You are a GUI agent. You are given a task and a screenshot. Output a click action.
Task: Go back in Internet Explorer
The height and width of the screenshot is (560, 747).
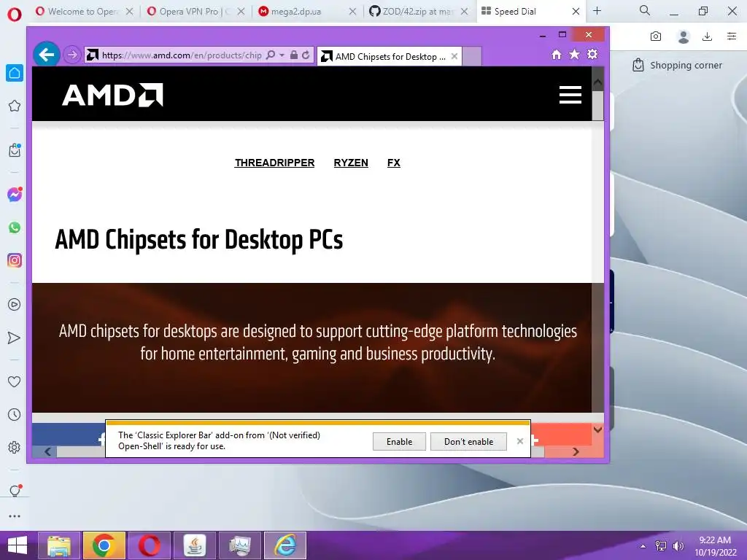pyautogui.click(x=46, y=55)
